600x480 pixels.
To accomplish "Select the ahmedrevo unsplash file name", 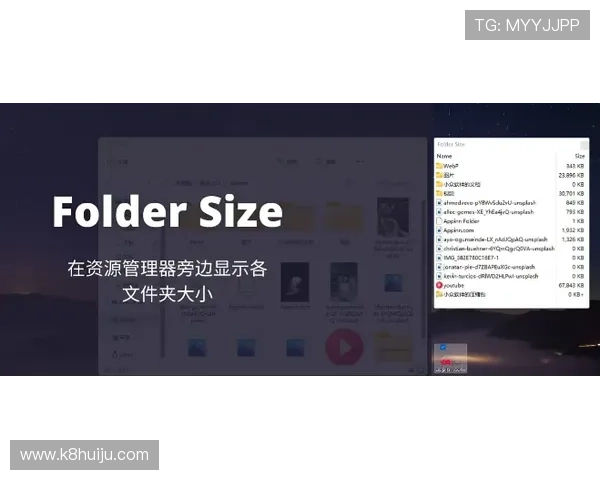I will click(x=489, y=203).
